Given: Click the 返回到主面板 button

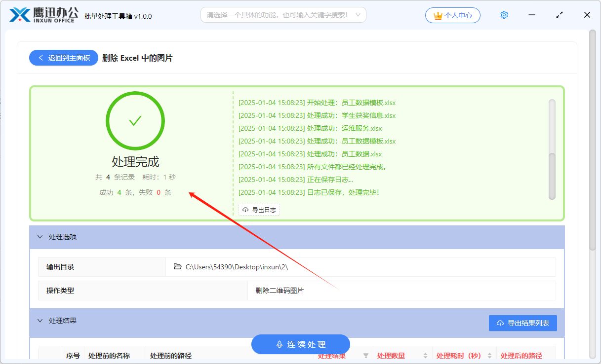Looking at the screenshot, I should click(x=63, y=58).
